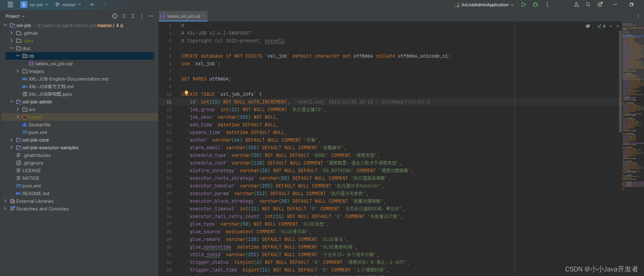Collapse the db folder
The width and height of the screenshot is (644, 276).
[18, 56]
